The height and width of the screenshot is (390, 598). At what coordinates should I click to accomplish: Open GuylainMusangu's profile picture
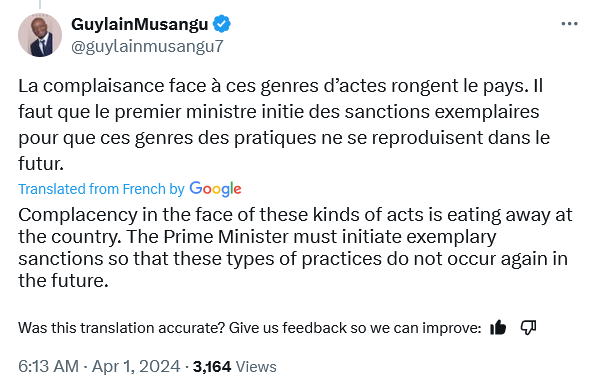[x=40, y=35]
